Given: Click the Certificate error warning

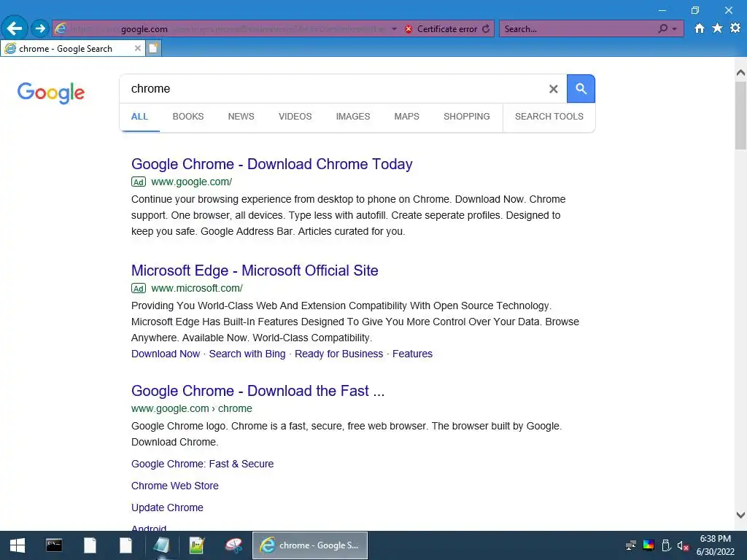Looking at the screenshot, I should [x=441, y=29].
